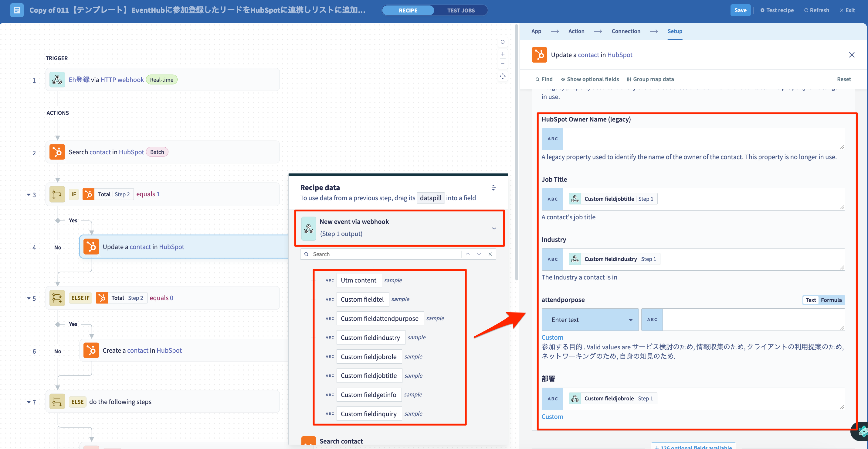The width and height of the screenshot is (868, 449).
Task: Collapse step 3 IF block
Action: point(29,195)
